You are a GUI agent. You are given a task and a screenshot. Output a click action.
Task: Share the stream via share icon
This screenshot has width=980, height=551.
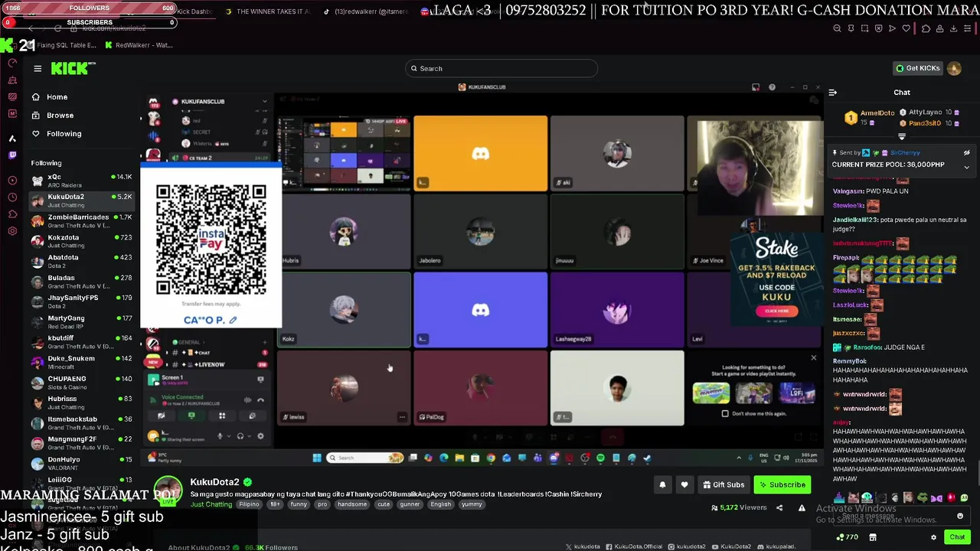pyautogui.click(x=779, y=507)
